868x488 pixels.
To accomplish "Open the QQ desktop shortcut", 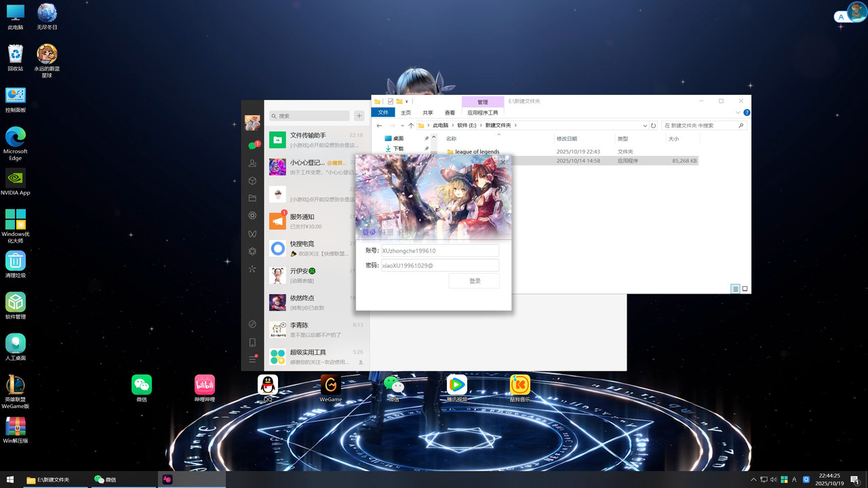I will pyautogui.click(x=268, y=389).
